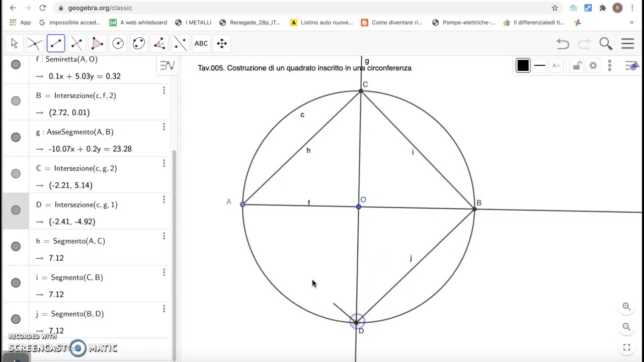Open the GeoGebra hamburger main menu
The image size is (644, 362).
pos(627,44)
